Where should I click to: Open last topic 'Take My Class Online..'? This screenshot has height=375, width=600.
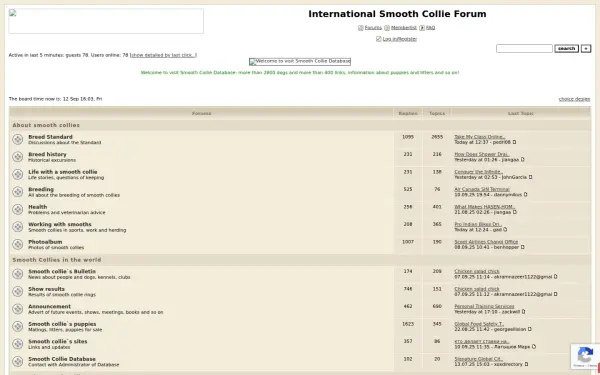coord(480,137)
